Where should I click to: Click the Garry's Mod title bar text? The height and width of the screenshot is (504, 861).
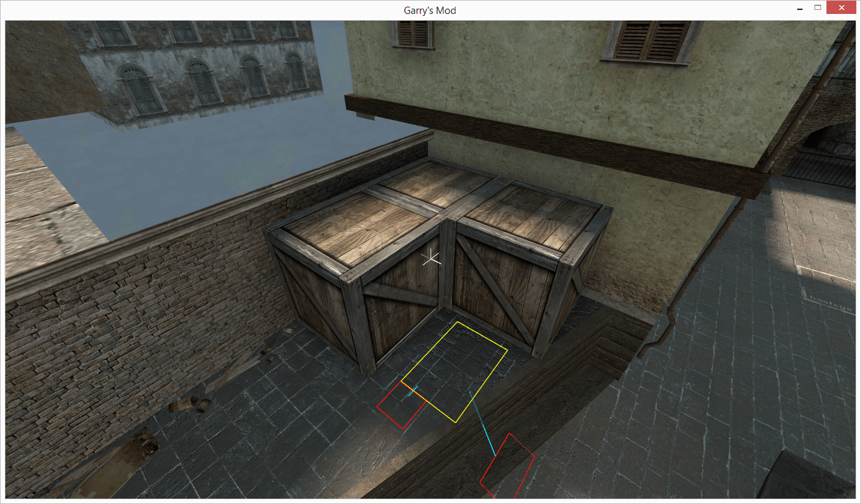tap(430, 10)
